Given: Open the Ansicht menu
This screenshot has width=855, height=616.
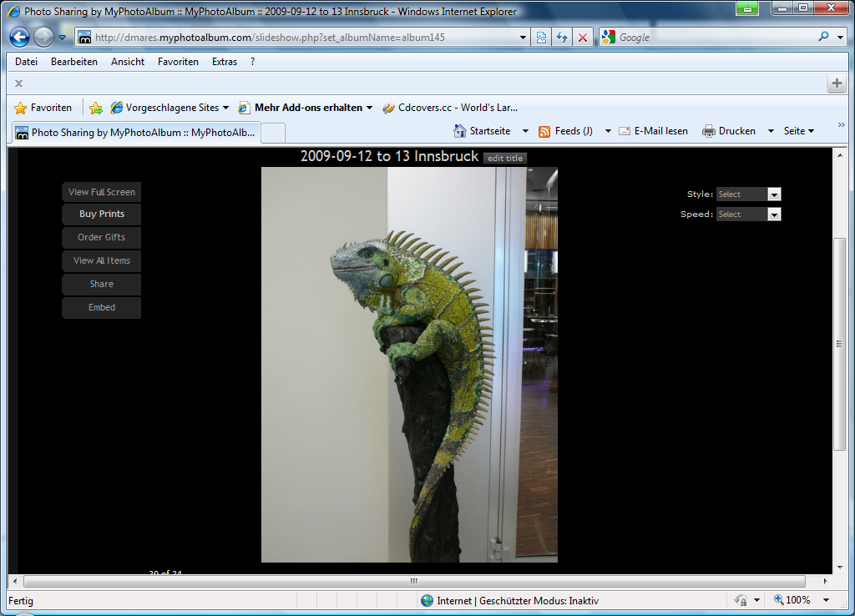Looking at the screenshot, I should pos(128,62).
